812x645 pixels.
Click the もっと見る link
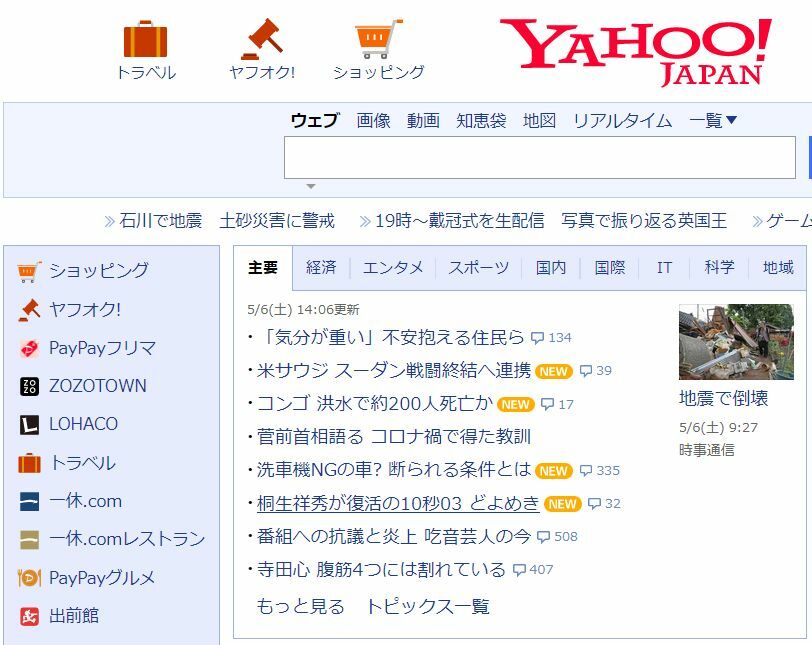300,606
